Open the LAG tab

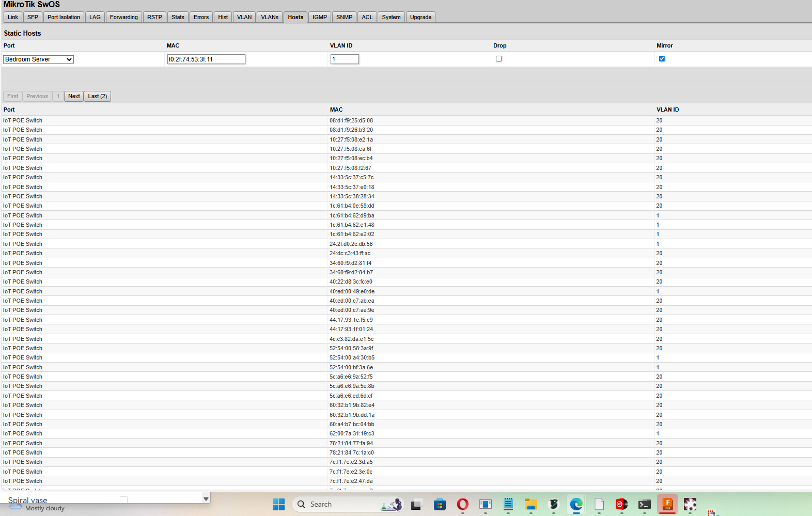tap(95, 17)
